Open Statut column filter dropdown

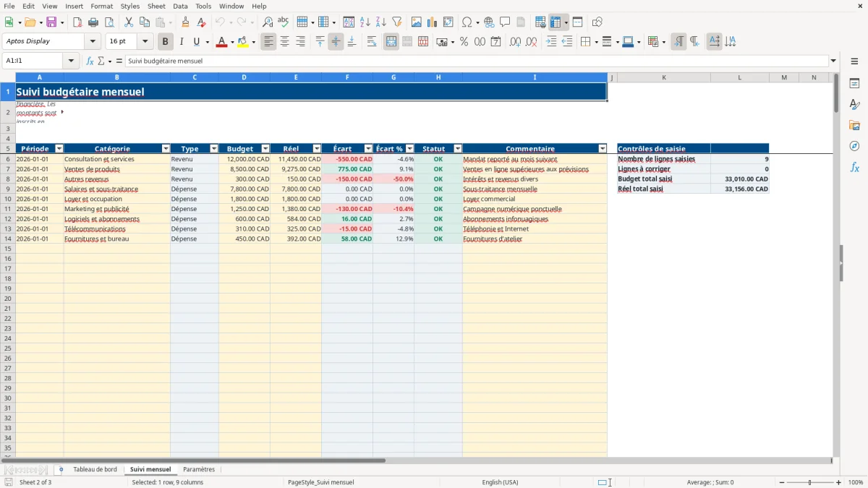click(x=458, y=149)
